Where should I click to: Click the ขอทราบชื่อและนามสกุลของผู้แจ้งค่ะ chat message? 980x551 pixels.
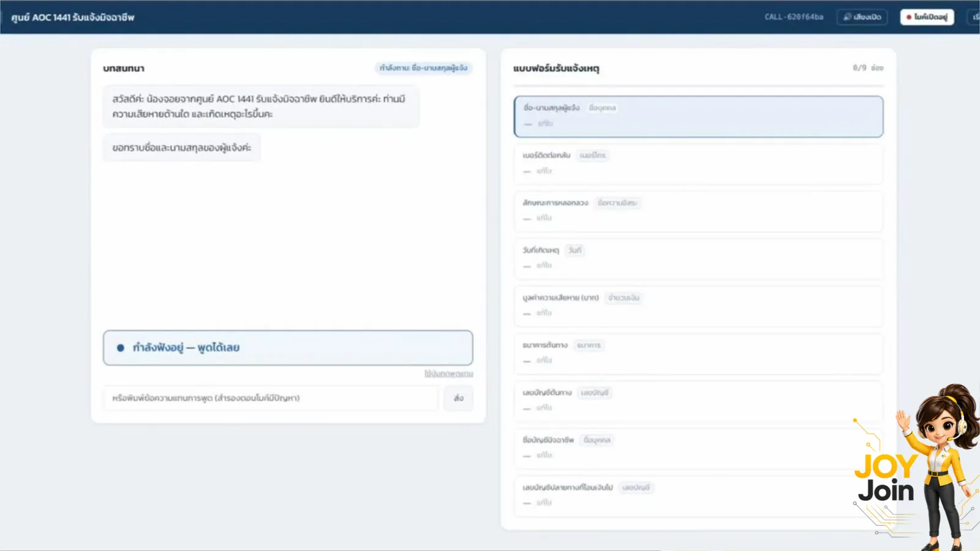click(x=182, y=148)
